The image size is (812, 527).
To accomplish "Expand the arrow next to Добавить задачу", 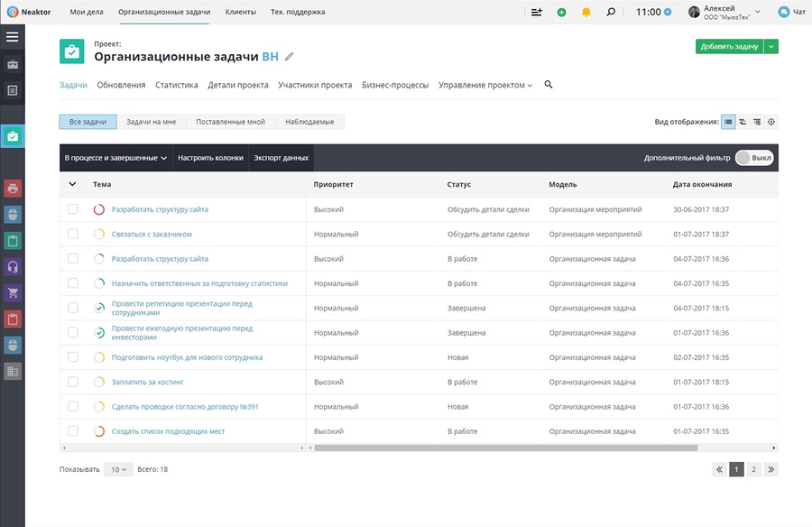I will pyautogui.click(x=771, y=47).
